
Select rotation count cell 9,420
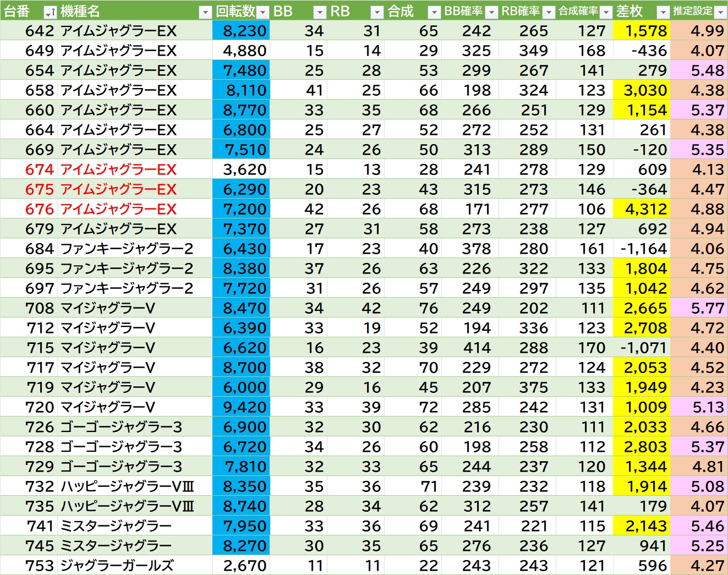(x=241, y=407)
